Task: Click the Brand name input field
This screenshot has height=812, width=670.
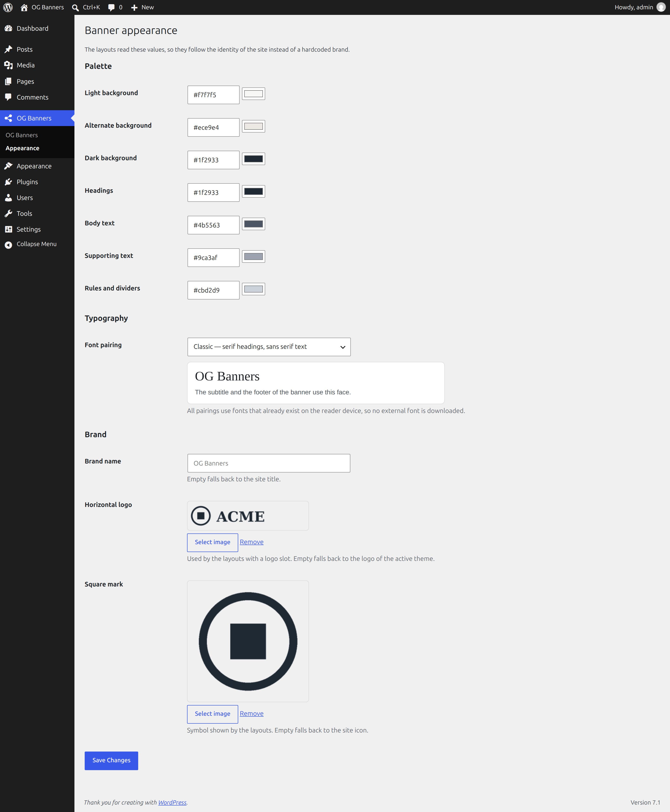Action: [x=269, y=463]
